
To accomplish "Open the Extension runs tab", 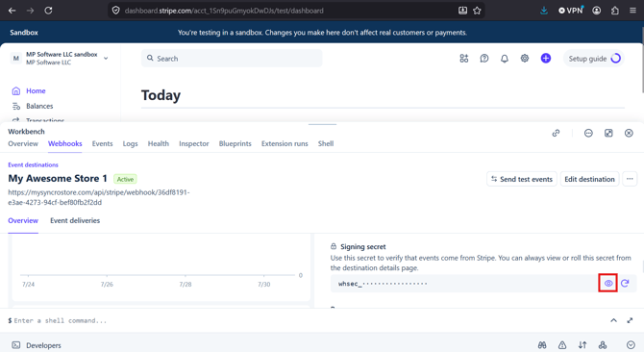I will (285, 143).
